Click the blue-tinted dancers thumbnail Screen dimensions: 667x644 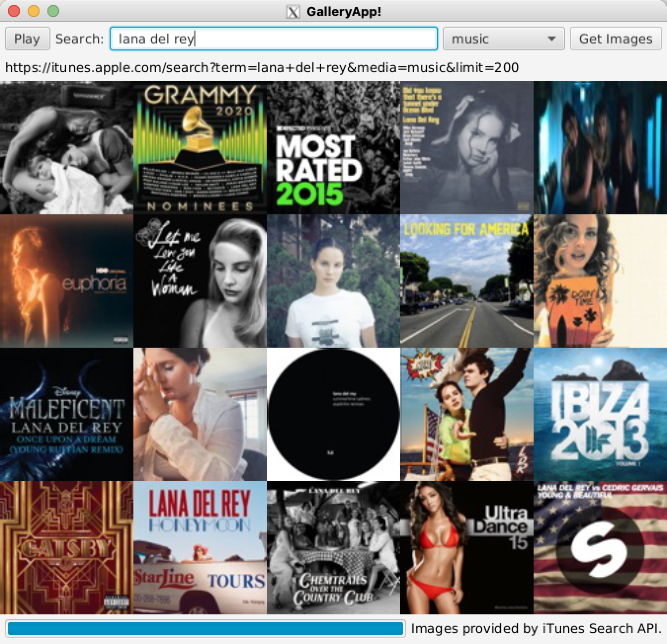pos(600,148)
